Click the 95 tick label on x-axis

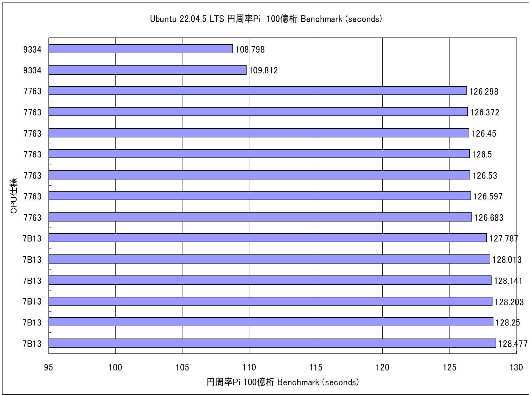tap(49, 367)
